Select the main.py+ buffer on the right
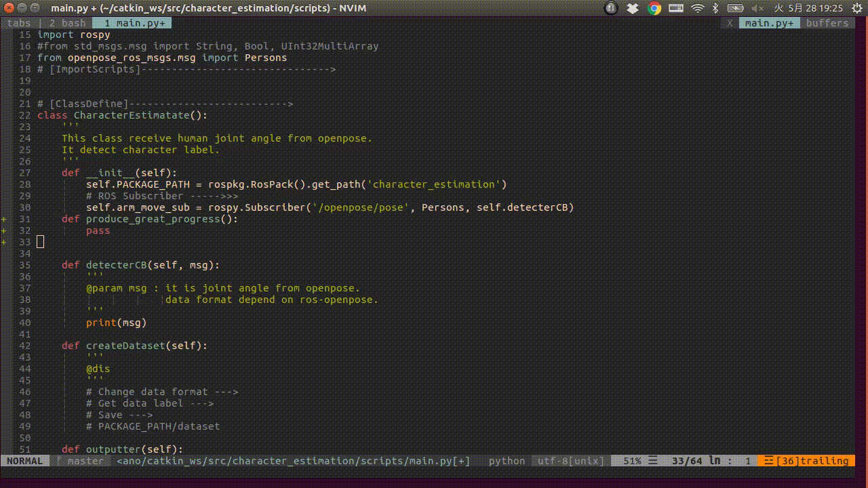Image resolution: width=868 pixels, height=488 pixels. pos(770,23)
